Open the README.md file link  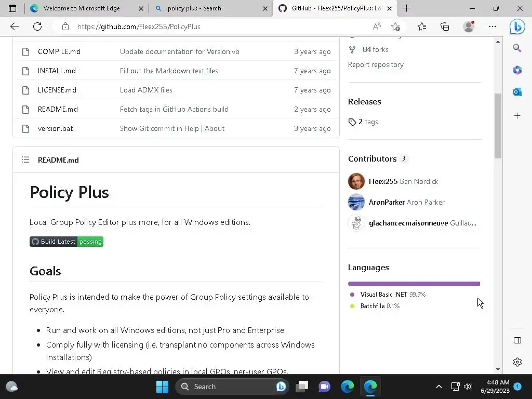click(58, 109)
